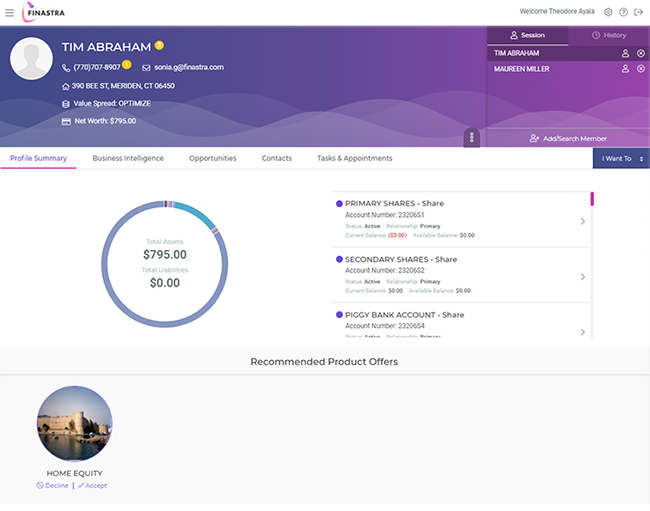This screenshot has width=650, height=511.
Task: Remove MAUREEN MILLER from session
Action: pyautogui.click(x=641, y=69)
